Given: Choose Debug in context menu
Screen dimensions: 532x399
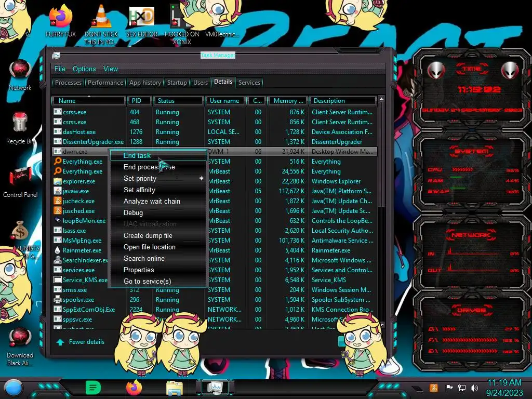Looking at the screenshot, I should 158,212.
